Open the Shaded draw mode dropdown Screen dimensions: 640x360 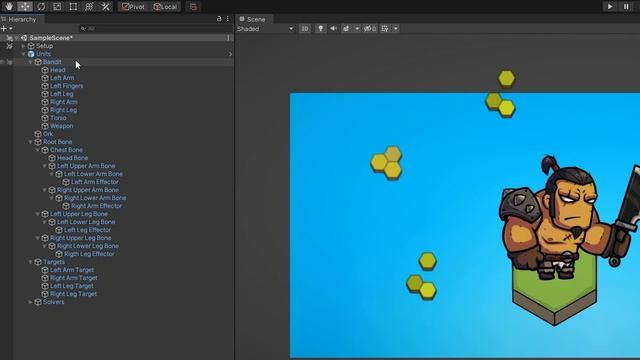[x=265, y=29]
